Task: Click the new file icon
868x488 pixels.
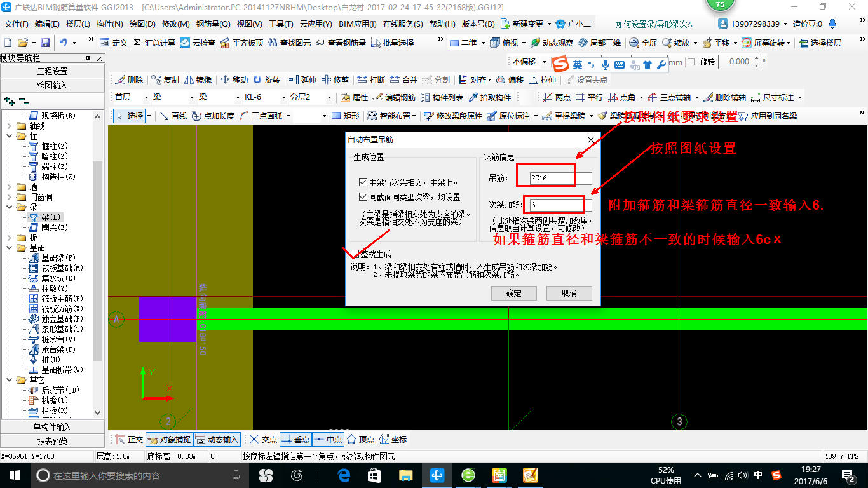Action: point(8,43)
